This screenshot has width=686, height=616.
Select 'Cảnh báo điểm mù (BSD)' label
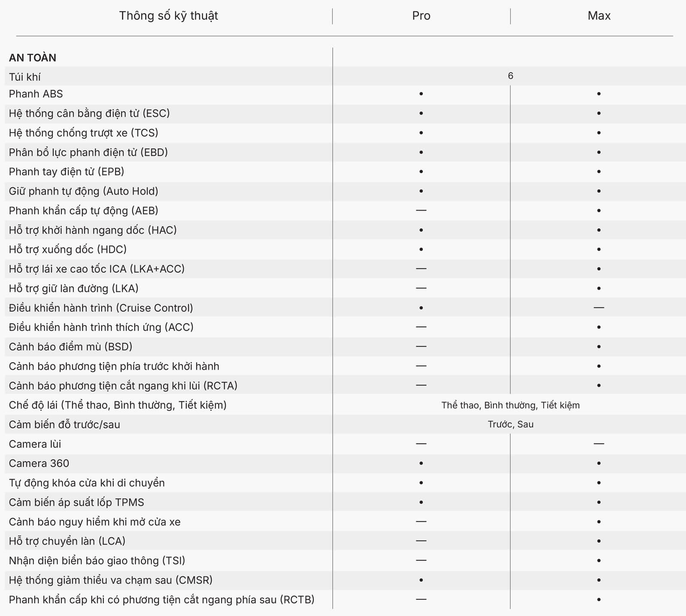(x=71, y=347)
